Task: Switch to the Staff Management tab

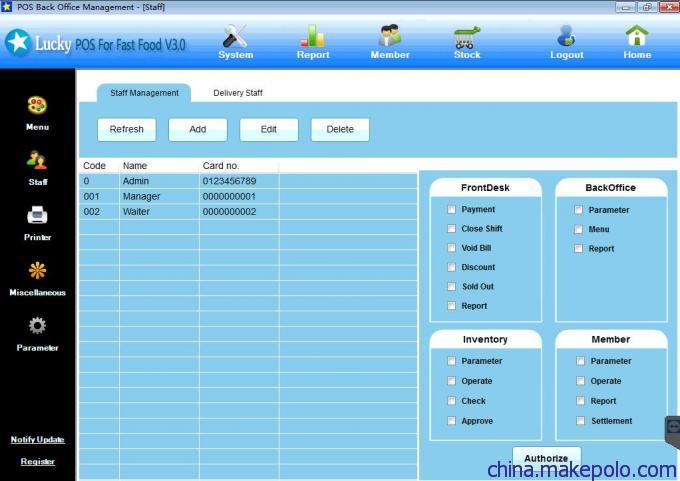Action: (x=144, y=93)
